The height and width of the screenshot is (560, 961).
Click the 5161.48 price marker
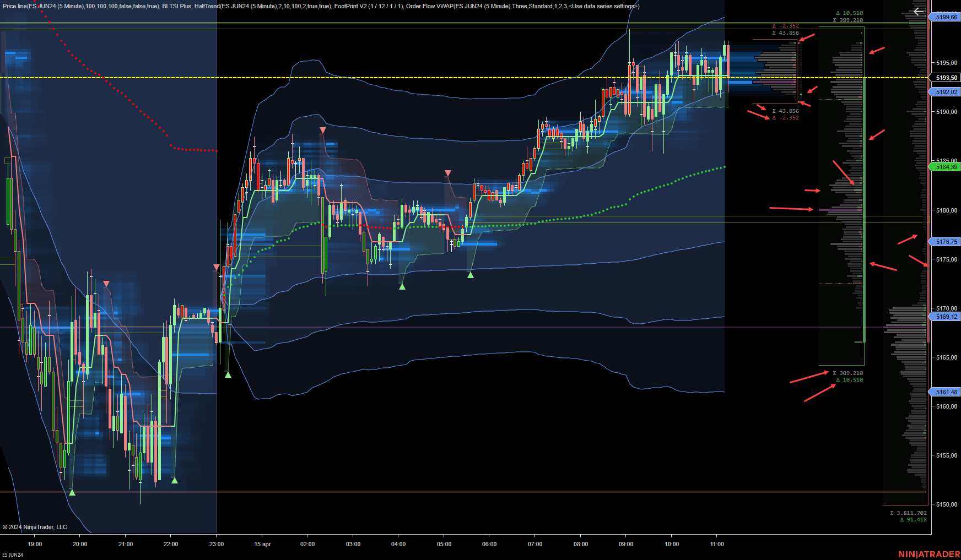coord(946,392)
